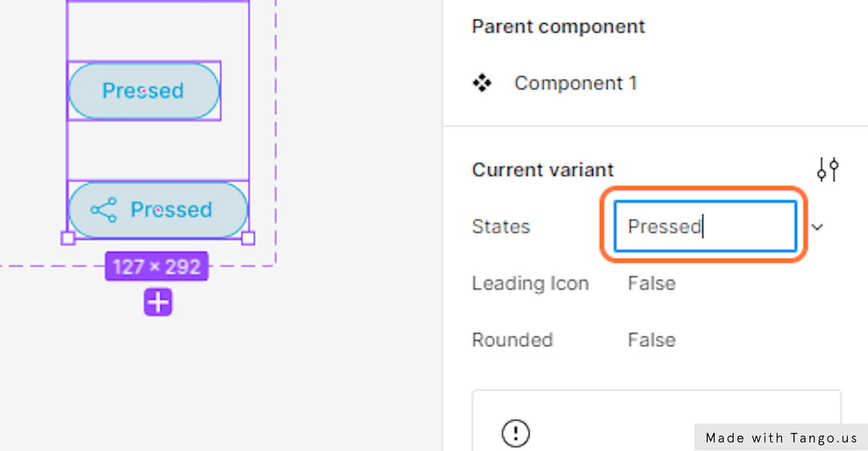Click the Rounded property label
Screen dimensions: 868x451
tap(512, 340)
